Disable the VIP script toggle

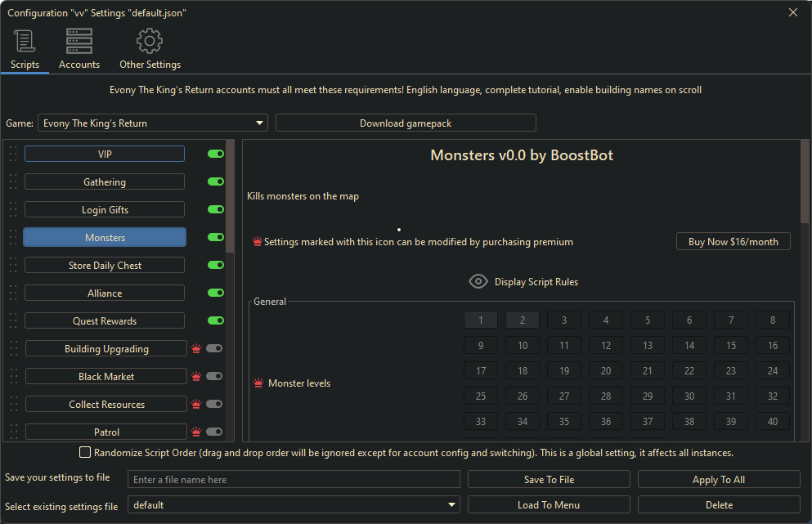point(216,154)
